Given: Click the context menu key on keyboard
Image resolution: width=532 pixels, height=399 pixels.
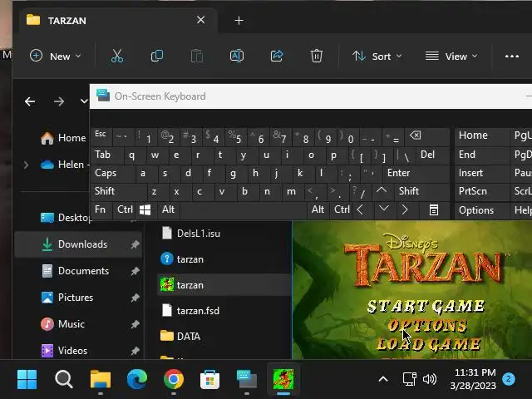Looking at the screenshot, I should [434, 210].
